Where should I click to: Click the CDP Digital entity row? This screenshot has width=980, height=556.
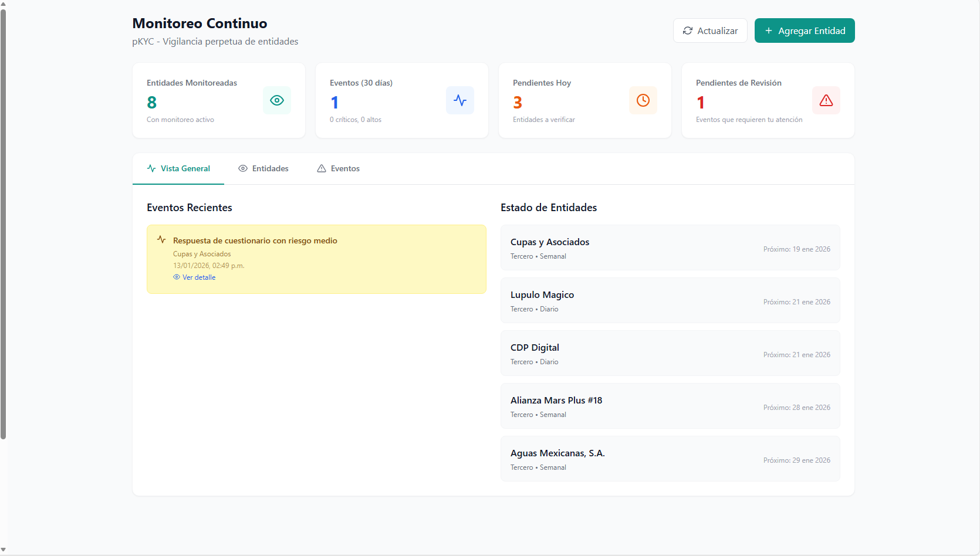coord(670,353)
